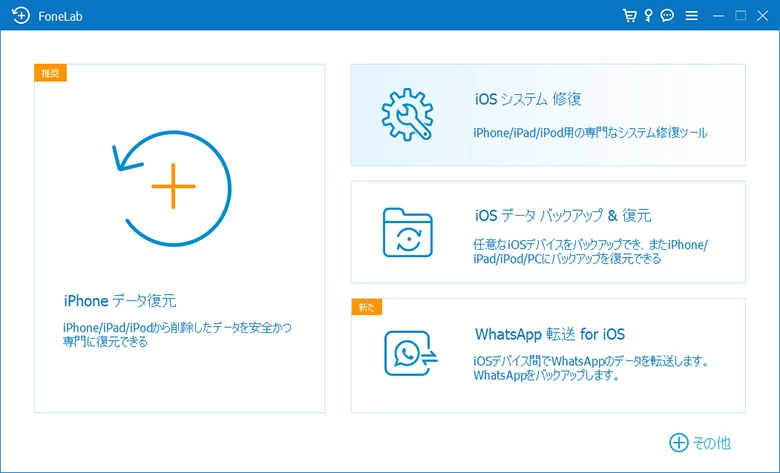Viewport: 780px width, 473px height.
Task: Select iOS システム 修復 heading
Action: click(x=528, y=100)
